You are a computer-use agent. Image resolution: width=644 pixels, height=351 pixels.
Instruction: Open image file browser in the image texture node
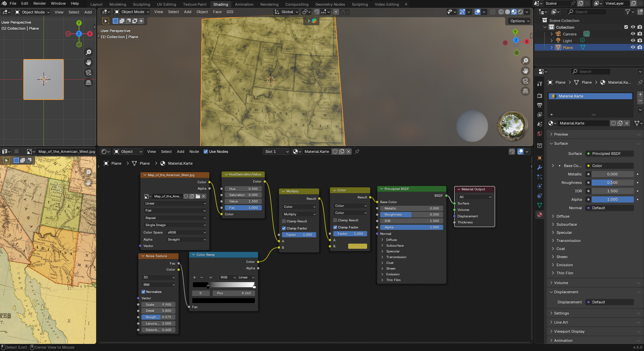tap(198, 196)
